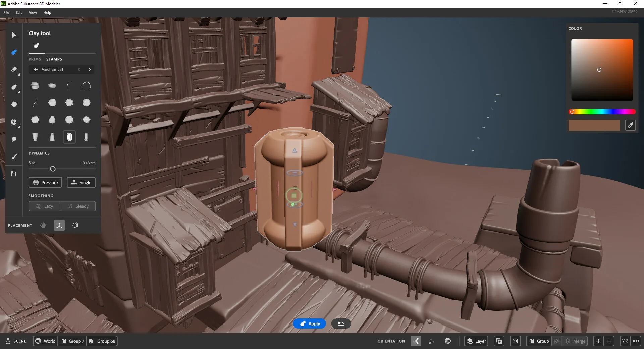Open the Smooth tool
The width and height of the screenshot is (644, 349).
point(14,87)
